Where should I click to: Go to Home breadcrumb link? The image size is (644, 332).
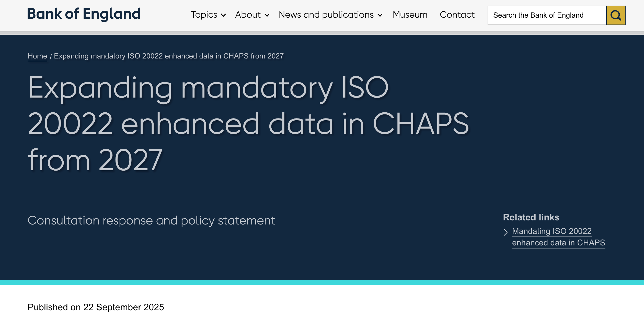click(x=37, y=56)
